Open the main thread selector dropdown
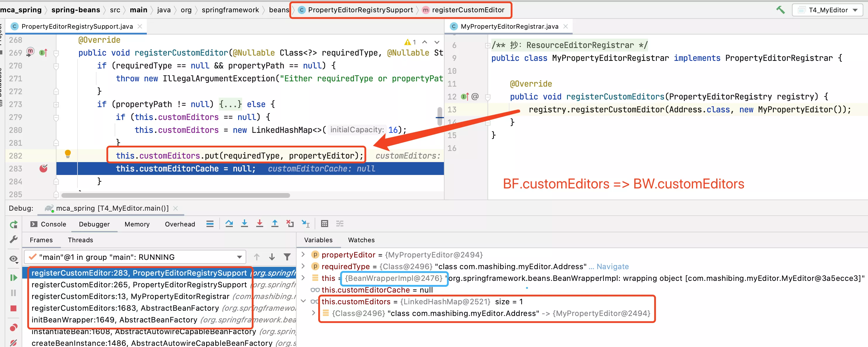 [x=135, y=257]
